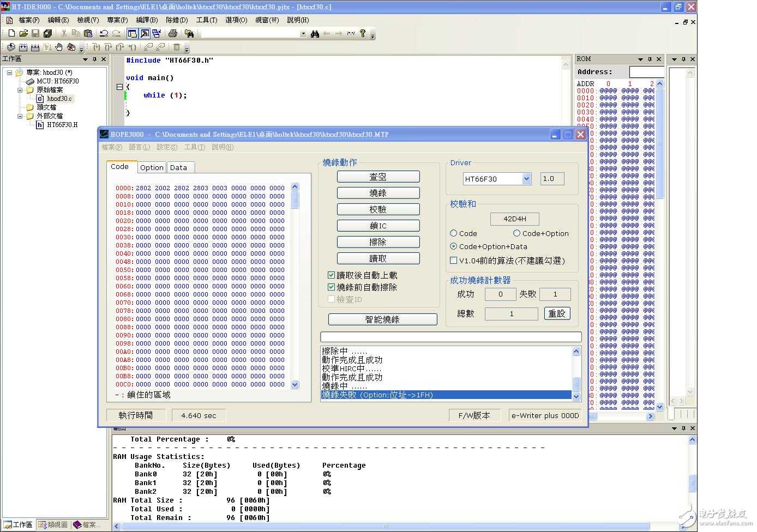Uncheck 讀取後自動上載 checkbox
Image resolution: width=757 pixels, height=532 pixels.
tap(331, 275)
